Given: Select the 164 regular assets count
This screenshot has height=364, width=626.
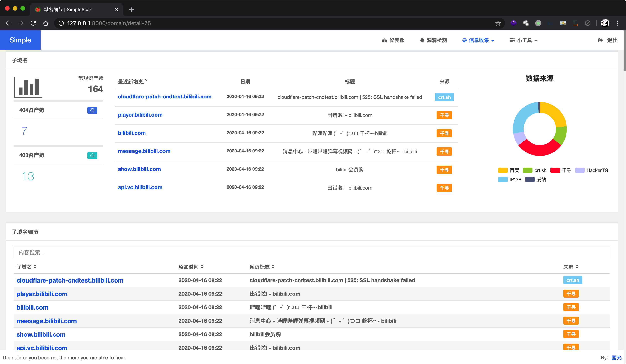Looking at the screenshot, I should point(95,89).
